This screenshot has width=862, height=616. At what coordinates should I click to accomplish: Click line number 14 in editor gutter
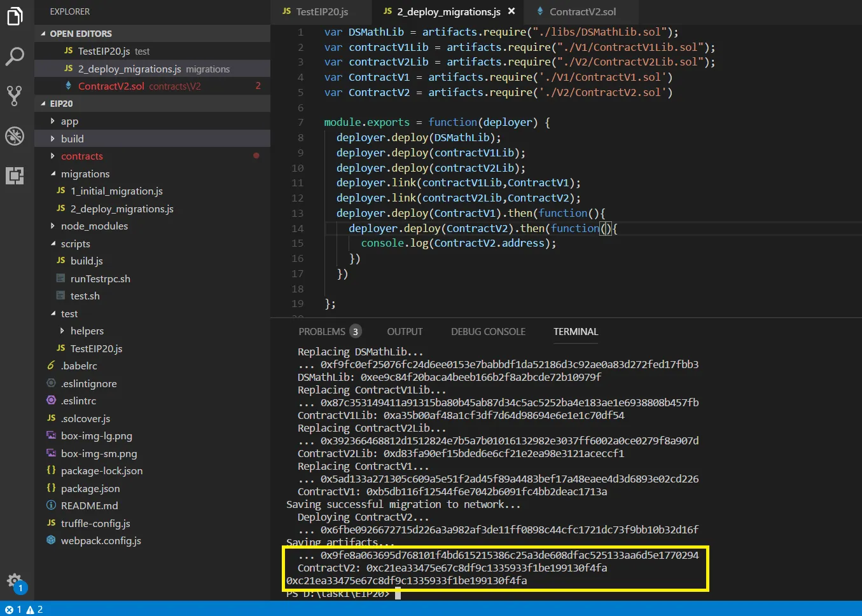pos(298,228)
